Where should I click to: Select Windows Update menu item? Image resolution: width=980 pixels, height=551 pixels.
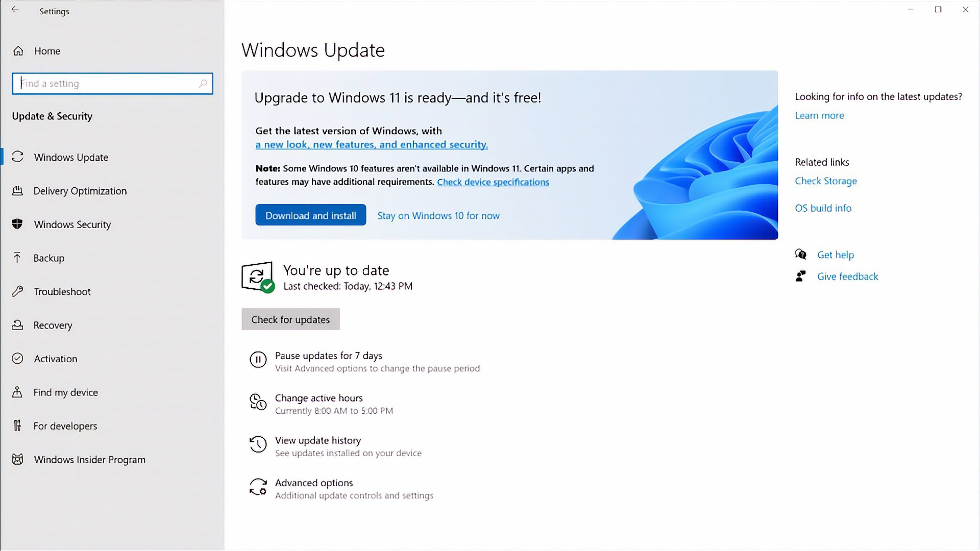tap(70, 157)
